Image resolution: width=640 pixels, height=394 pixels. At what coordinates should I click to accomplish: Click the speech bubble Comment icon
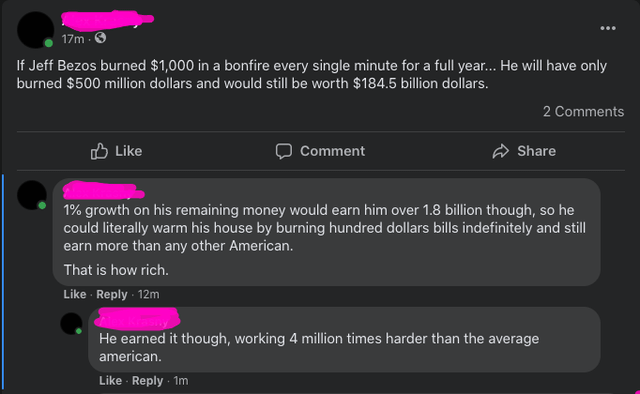pos(284,151)
